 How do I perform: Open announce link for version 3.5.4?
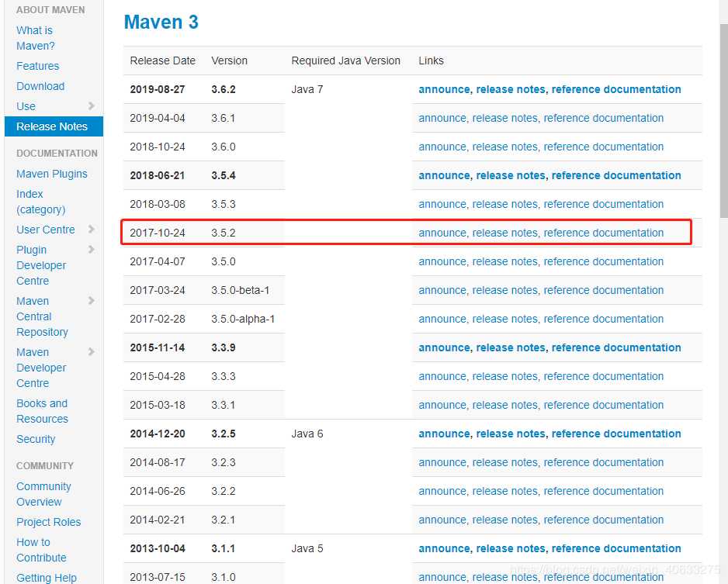[444, 176]
